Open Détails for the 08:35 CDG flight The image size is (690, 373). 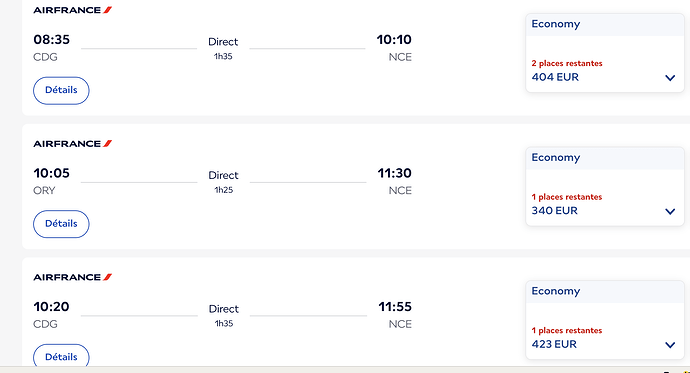61,90
